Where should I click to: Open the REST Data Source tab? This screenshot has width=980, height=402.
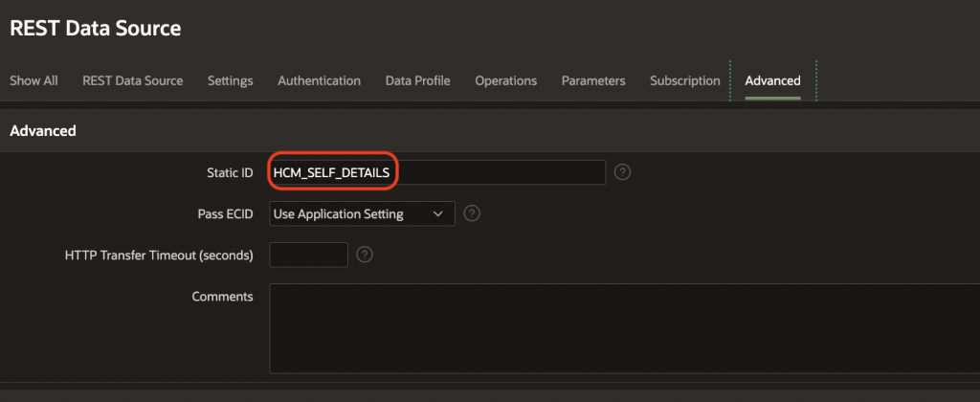[x=132, y=80]
